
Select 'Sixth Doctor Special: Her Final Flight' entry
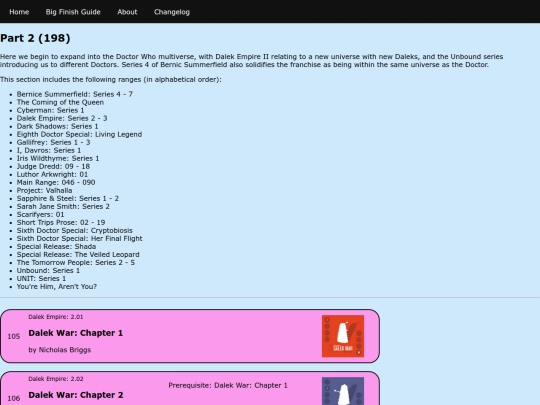click(80, 239)
